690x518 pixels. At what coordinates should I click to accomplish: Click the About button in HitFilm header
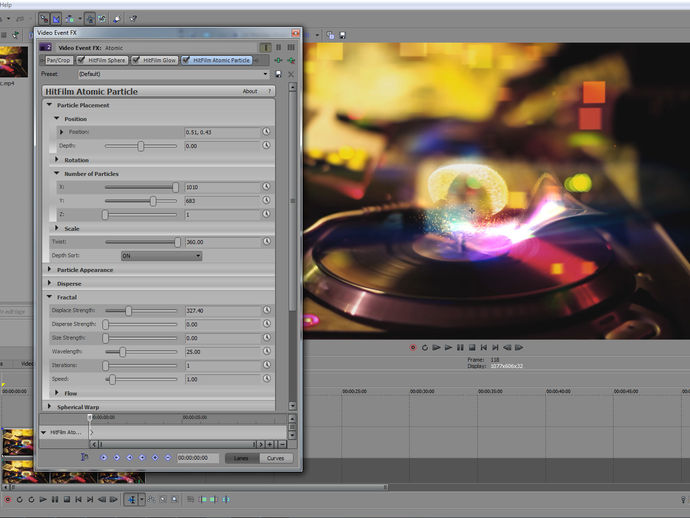pos(250,91)
